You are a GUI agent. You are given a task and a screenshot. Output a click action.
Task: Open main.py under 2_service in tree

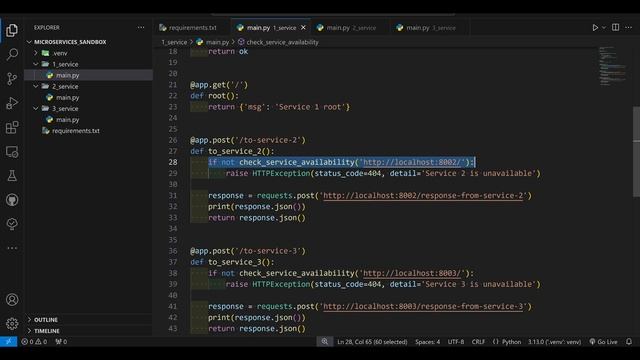(88, 97)
